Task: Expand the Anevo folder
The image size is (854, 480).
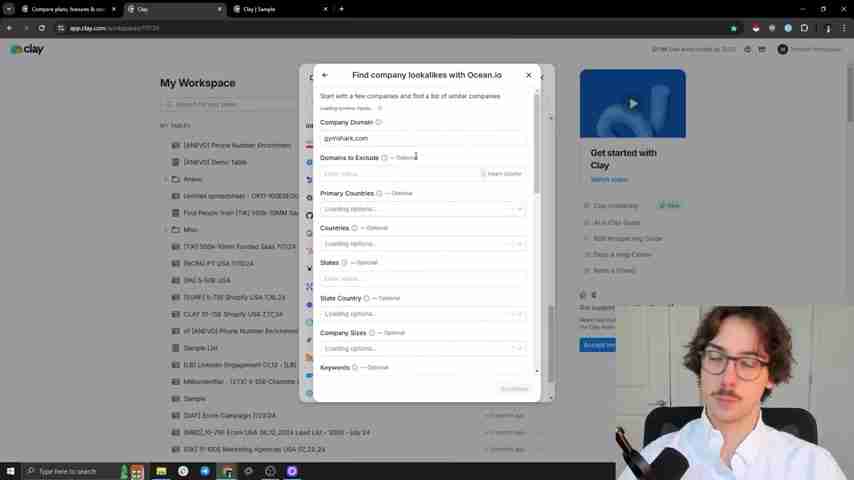Action: 166,179
